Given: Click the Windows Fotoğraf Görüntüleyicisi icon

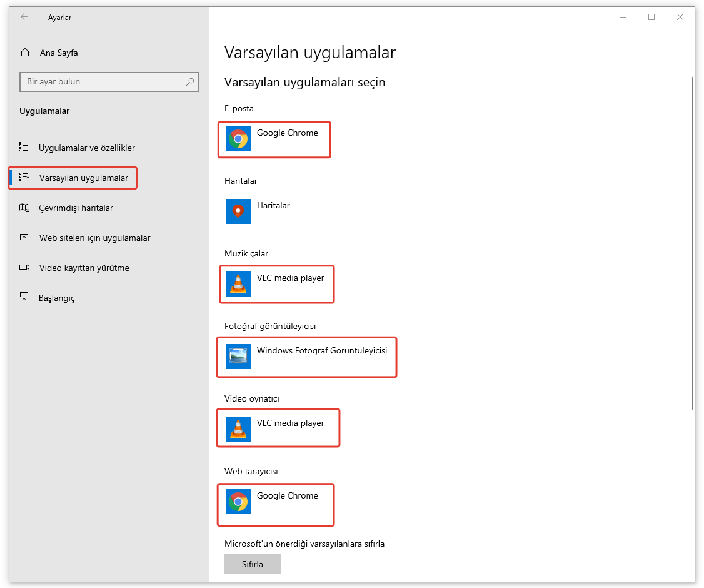Looking at the screenshot, I should point(238,357).
